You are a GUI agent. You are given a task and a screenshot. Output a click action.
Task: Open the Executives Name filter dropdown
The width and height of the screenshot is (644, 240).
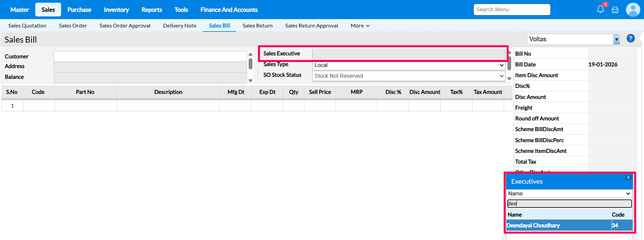coord(569,194)
